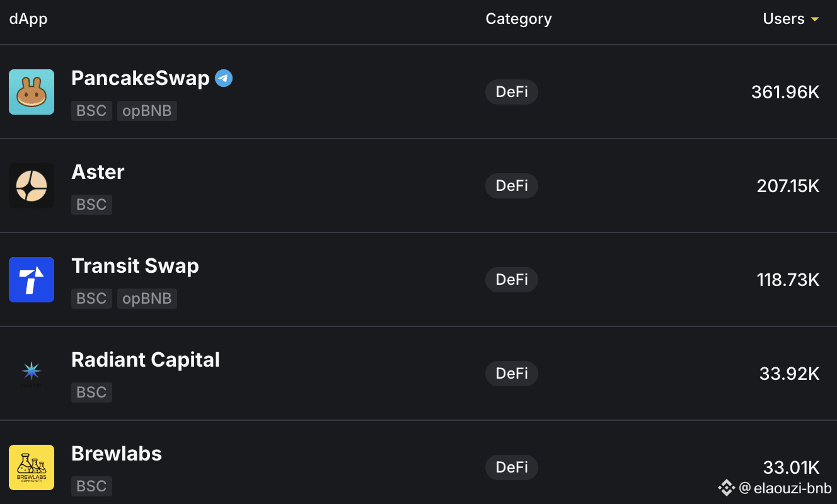Image resolution: width=837 pixels, height=504 pixels.
Task: Open the PancakeSwap dApp name link
Action: click(x=141, y=78)
